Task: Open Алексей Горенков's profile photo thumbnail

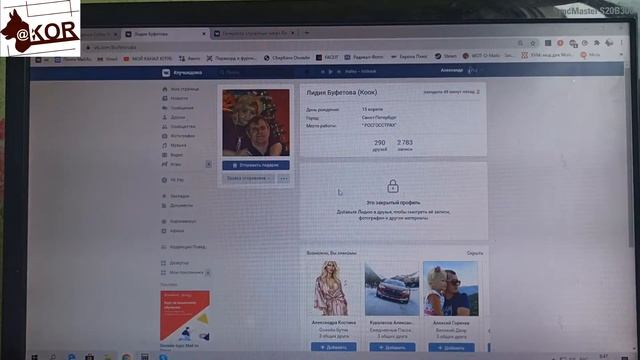Action: coord(451,289)
